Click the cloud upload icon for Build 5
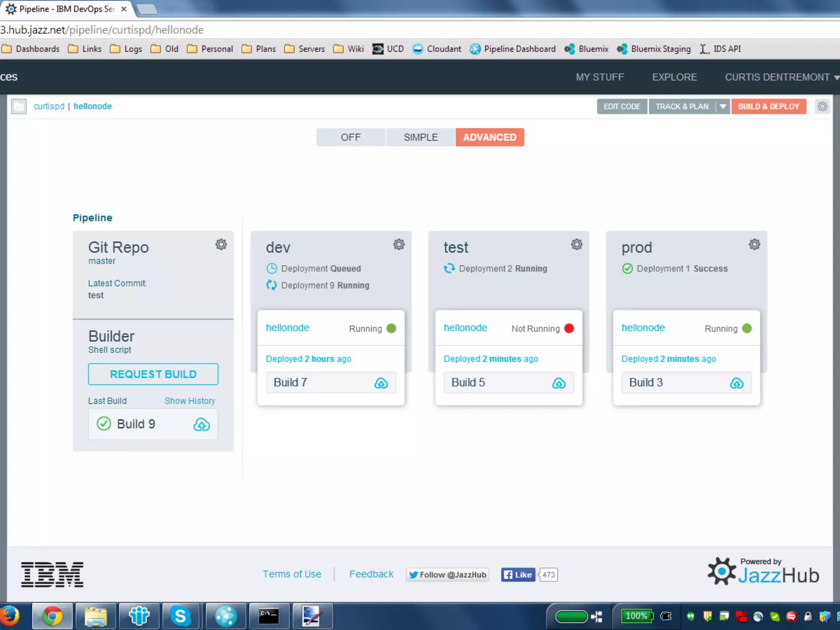 click(x=559, y=383)
